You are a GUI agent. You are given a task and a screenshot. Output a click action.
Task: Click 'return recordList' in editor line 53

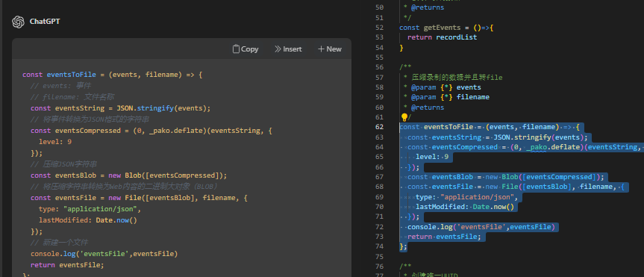coord(443,37)
